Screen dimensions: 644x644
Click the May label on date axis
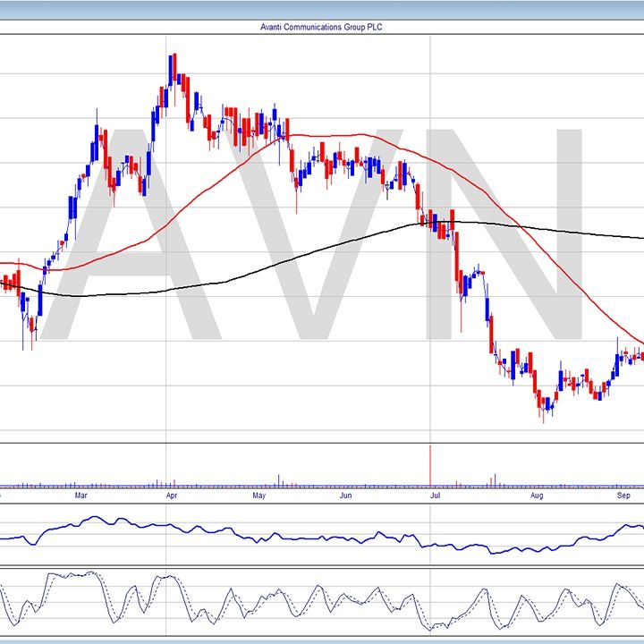point(259,495)
